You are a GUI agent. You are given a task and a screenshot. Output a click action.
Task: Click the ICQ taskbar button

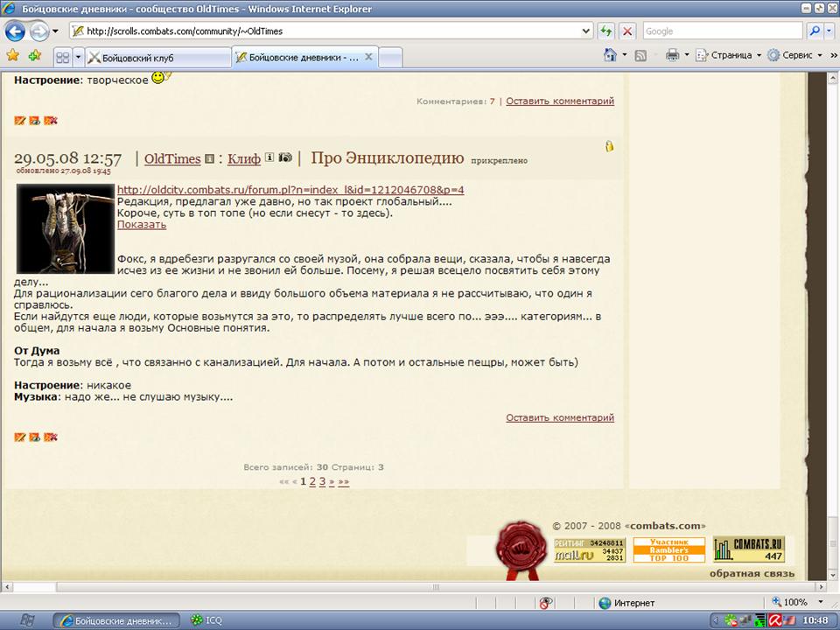pyautogui.click(x=207, y=620)
